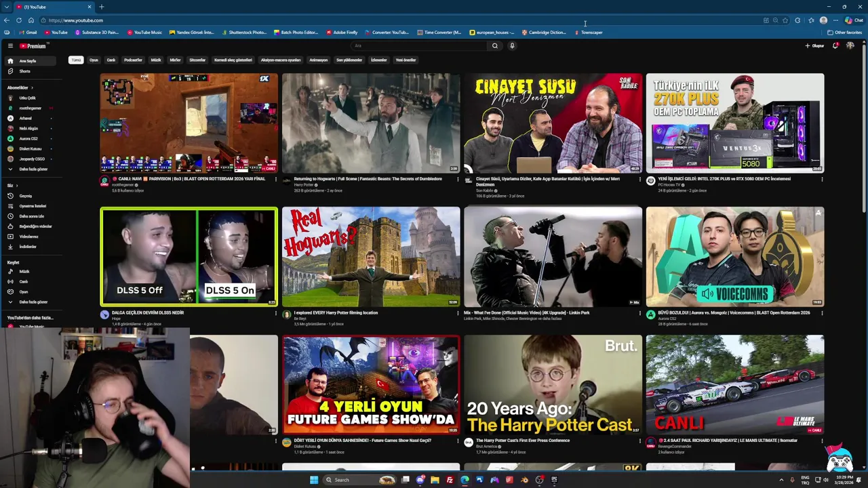Click the address bar URL

click(75, 20)
